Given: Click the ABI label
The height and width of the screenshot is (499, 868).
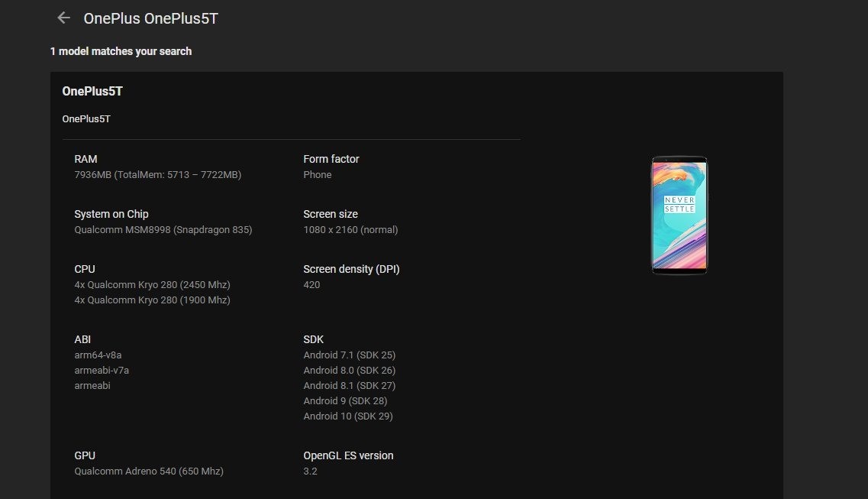Looking at the screenshot, I should [82, 339].
